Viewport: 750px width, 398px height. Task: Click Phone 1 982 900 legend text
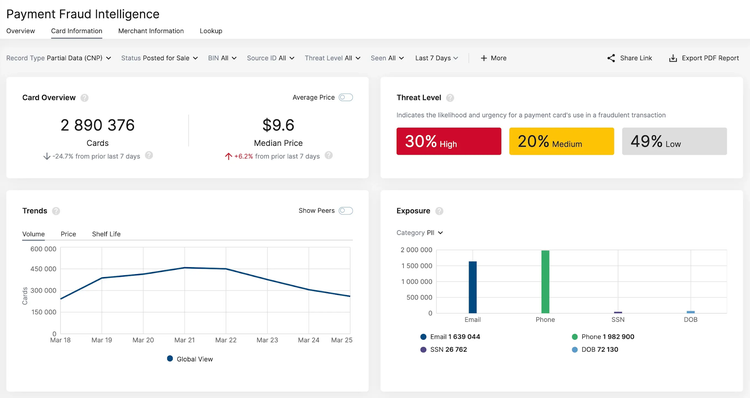coord(608,337)
